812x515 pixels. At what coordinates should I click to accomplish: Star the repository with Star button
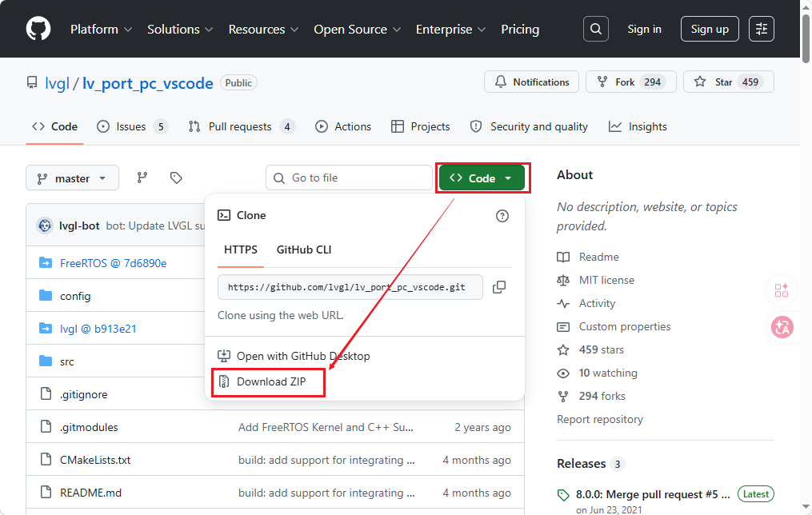click(729, 82)
